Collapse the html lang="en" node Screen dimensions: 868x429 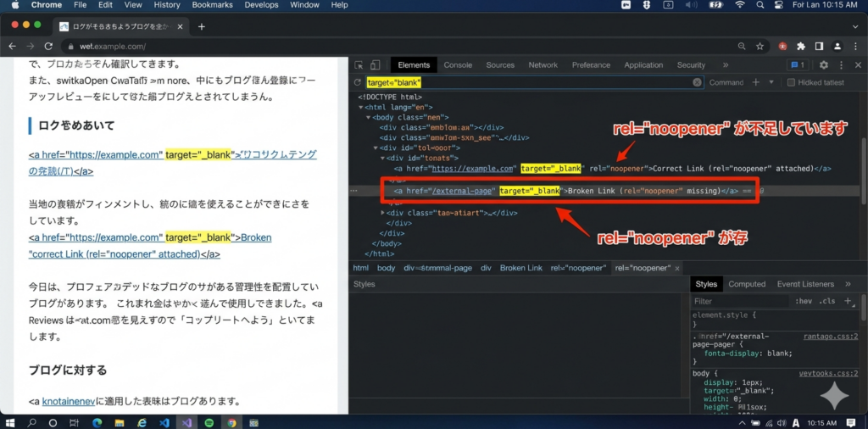click(360, 108)
